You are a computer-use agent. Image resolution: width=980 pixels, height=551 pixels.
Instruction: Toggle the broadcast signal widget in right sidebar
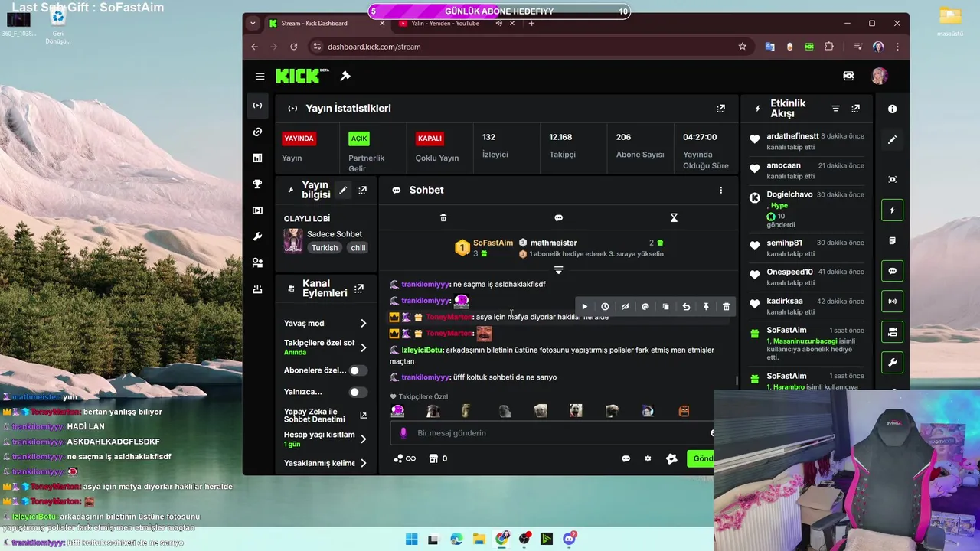tap(893, 302)
